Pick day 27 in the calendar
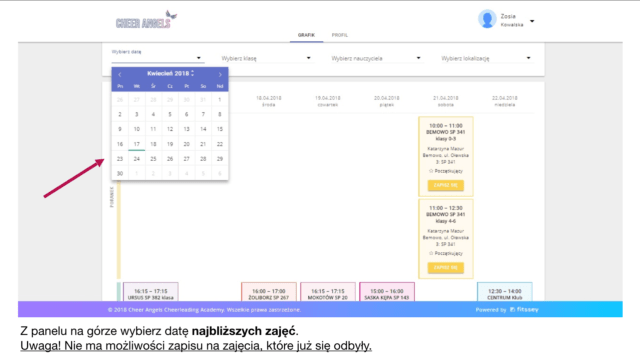 point(187,159)
